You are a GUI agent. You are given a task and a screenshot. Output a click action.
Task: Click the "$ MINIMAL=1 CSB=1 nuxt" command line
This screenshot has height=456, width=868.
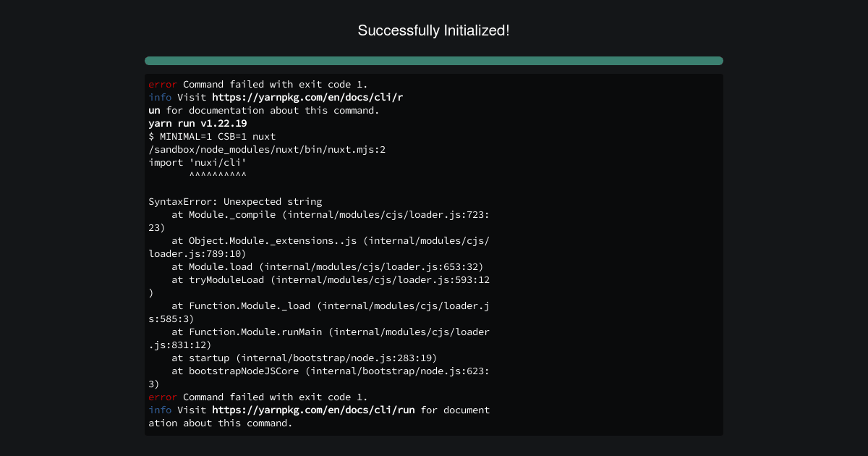(x=212, y=136)
